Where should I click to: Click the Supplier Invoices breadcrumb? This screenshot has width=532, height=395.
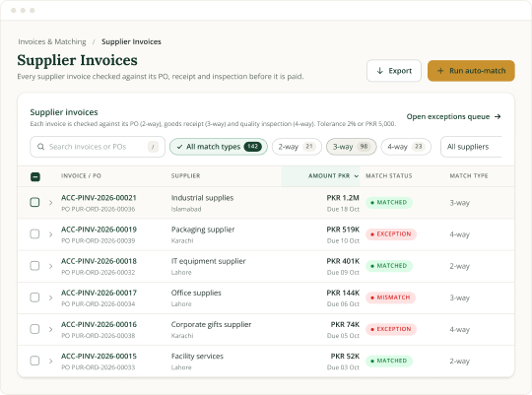(x=131, y=41)
